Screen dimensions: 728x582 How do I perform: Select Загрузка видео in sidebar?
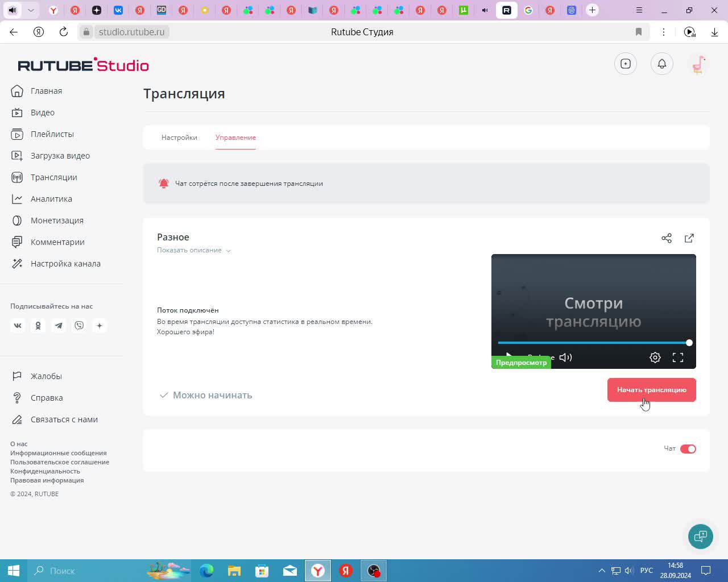pyautogui.click(x=51, y=156)
